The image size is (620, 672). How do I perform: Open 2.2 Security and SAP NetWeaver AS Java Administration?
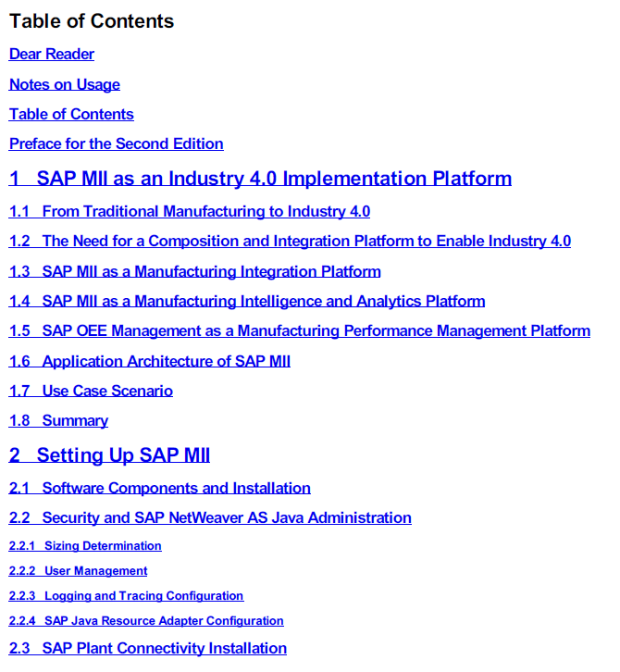coord(210,517)
